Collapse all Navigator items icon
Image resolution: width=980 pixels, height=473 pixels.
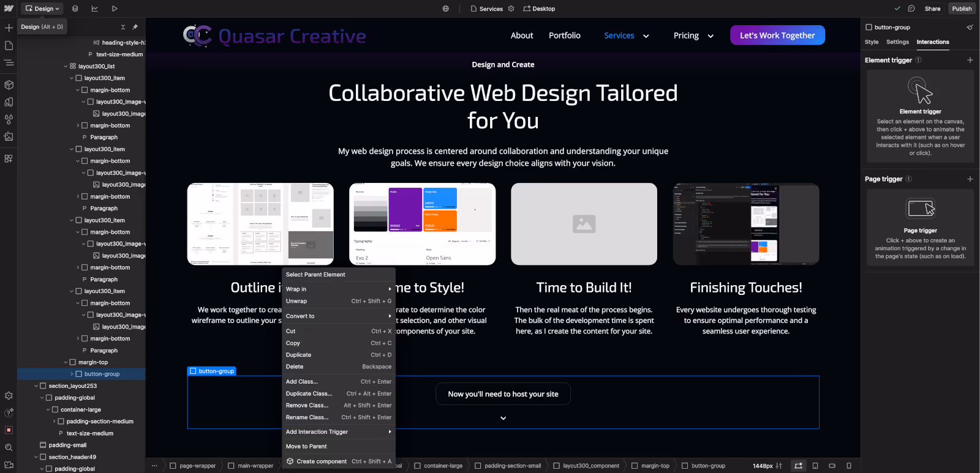click(123, 27)
